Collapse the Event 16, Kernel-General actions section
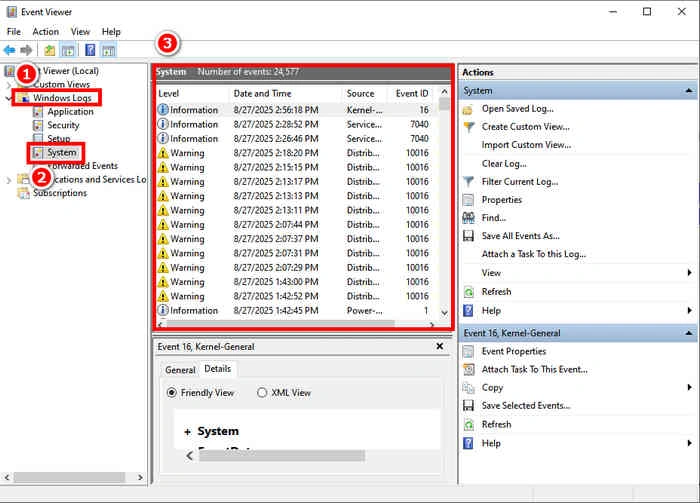700x503 pixels. [x=689, y=333]
